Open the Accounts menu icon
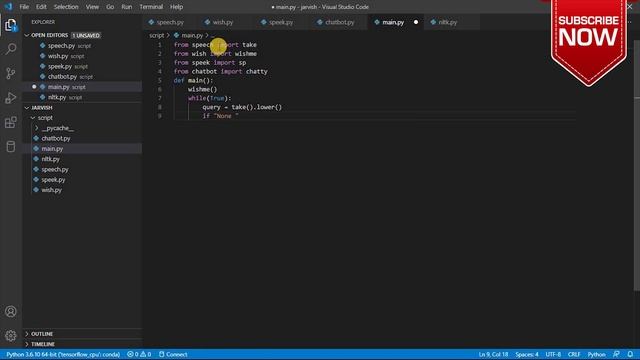The height and width of the screenshot is (360, 640). 11,311
